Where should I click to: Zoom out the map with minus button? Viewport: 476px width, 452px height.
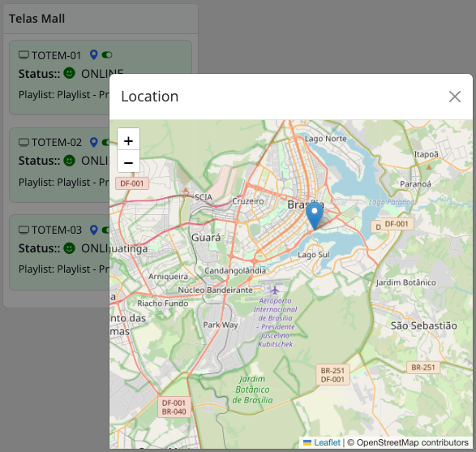(x=128, y=162)
